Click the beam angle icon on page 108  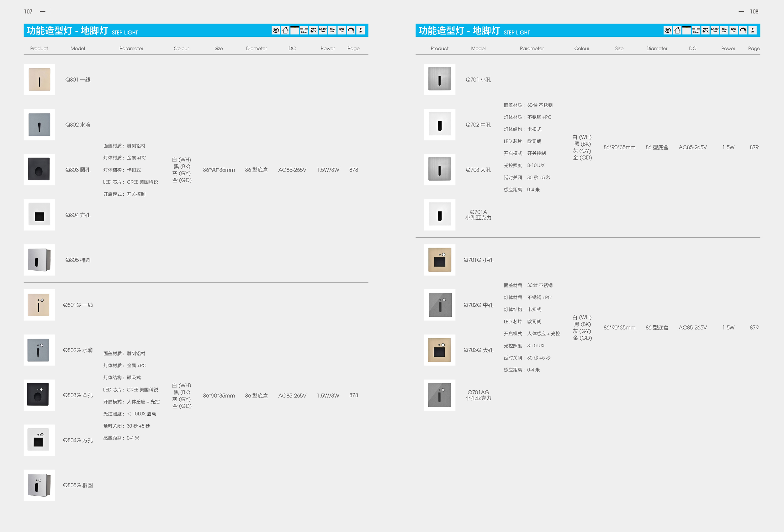pyautogui.click(x=705, y=31)
